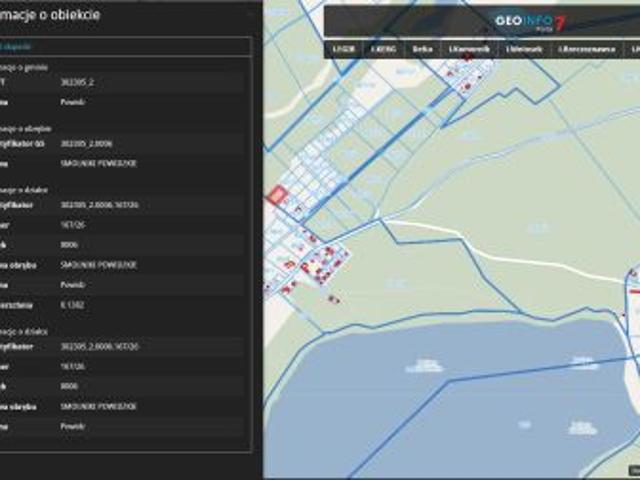
Task: Click the cut-off module tab after i.Rzeczoznawca
Action: (633, 48)
